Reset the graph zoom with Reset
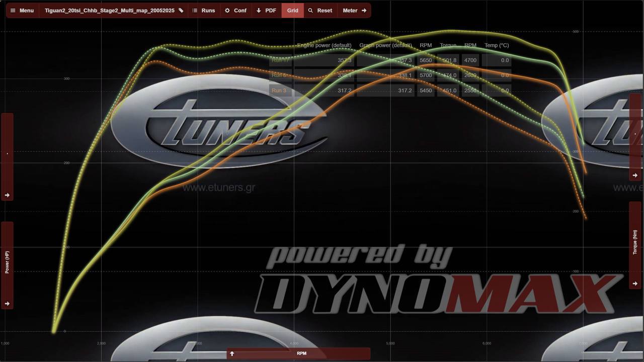 (320, 11)
